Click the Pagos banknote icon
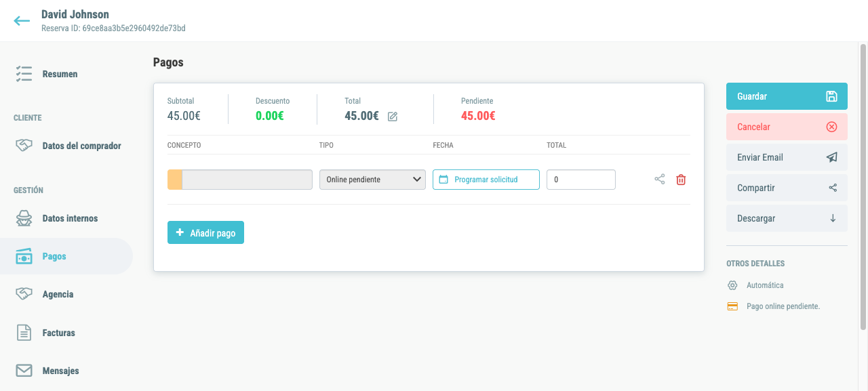 point(24,256)
